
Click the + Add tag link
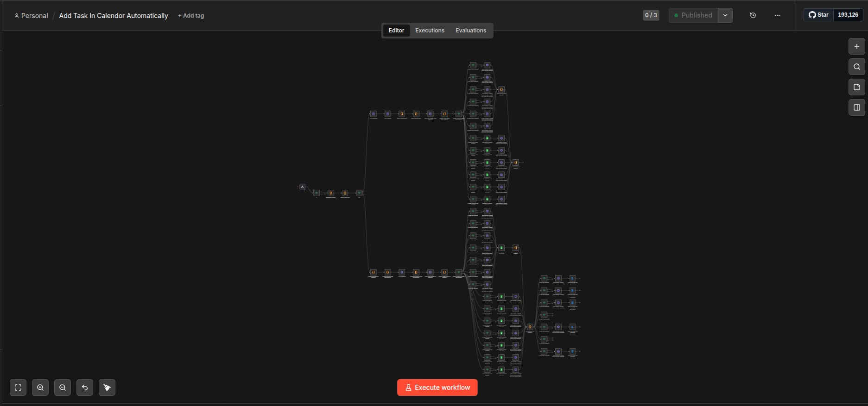(x=191, y=16)
